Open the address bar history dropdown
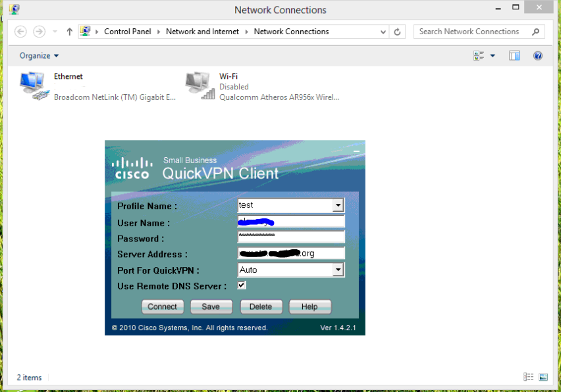 pyautogui.click(x=383, y=32)
